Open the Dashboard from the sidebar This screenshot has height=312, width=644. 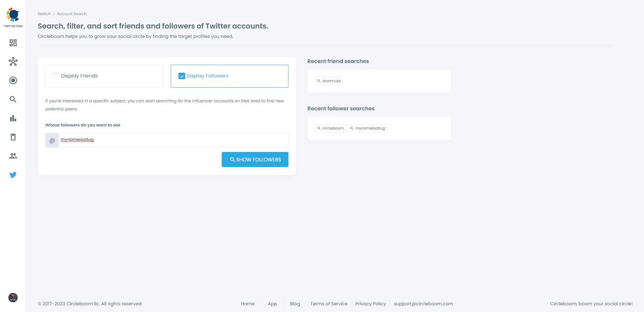pos(13,43)
